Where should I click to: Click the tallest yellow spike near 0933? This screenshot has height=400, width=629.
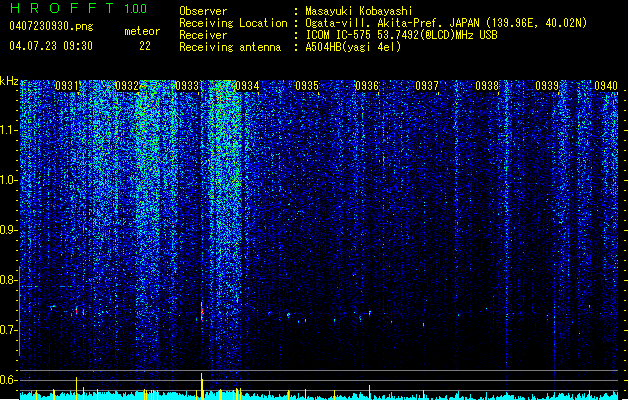pos(201,386)
